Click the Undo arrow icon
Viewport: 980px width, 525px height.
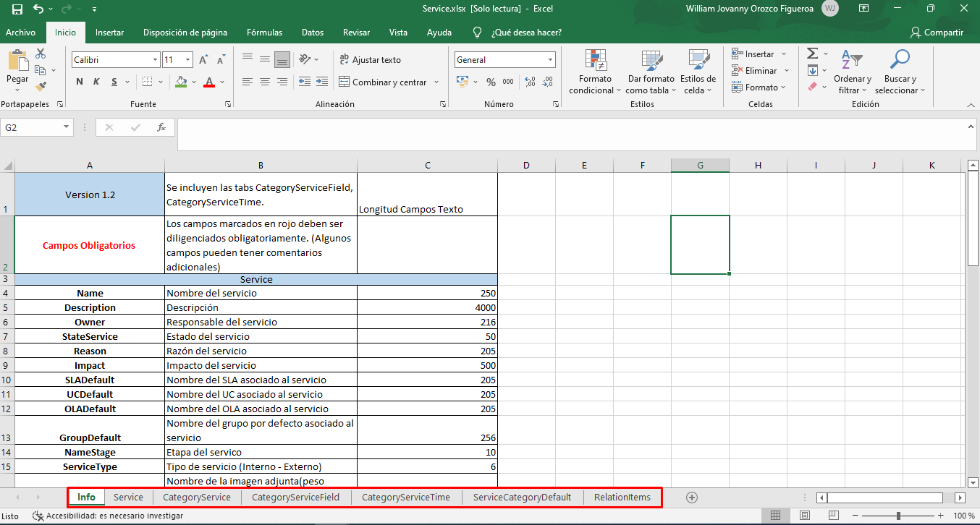pyautogui.click(x=38, y=9)
